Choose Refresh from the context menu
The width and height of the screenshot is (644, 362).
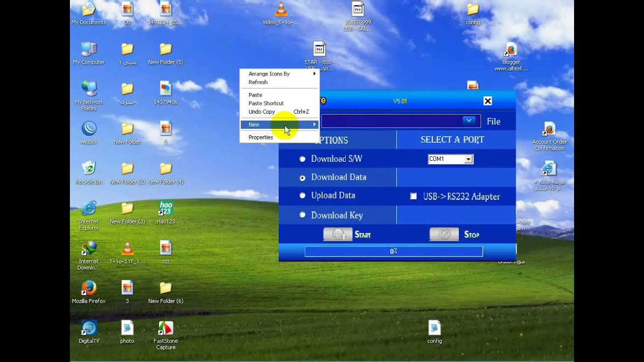point(279,82)
